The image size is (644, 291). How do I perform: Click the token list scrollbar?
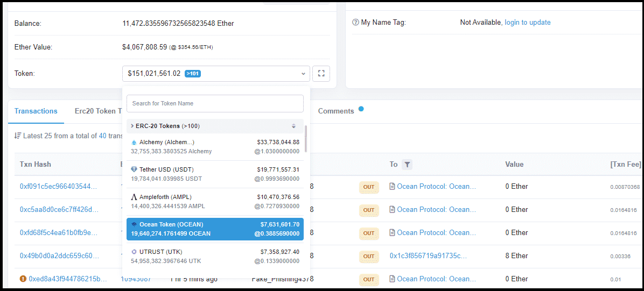pos(306,139)
